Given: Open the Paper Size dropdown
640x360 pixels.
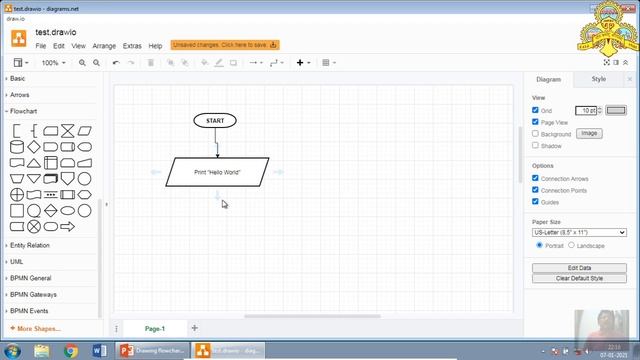Looking at the screenshot, I should point(579,232).
